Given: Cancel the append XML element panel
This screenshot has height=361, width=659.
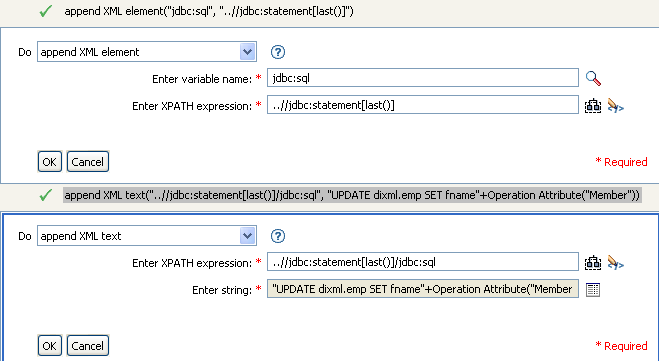Looking at the screenshot, I should [87, 162].
